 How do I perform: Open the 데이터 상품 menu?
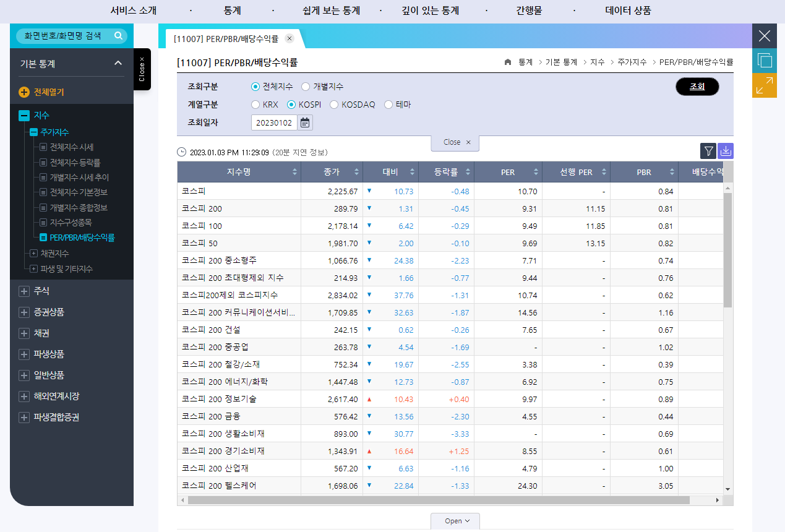click(x=628, y=11)
